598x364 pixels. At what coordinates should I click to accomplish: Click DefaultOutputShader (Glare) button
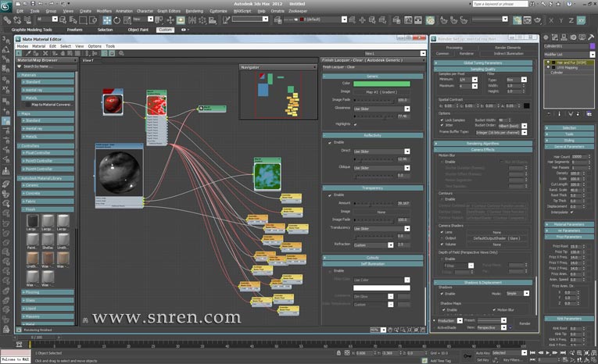496,238
